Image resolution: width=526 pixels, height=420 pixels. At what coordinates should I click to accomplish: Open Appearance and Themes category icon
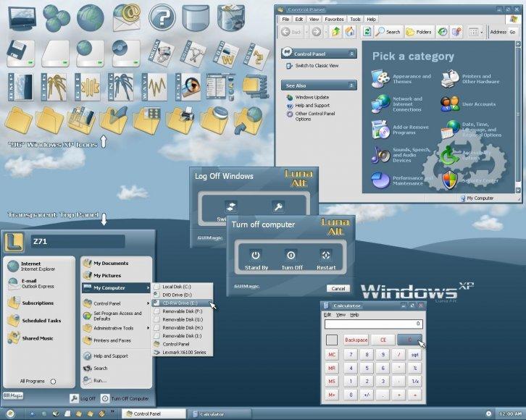pos(380,79)
